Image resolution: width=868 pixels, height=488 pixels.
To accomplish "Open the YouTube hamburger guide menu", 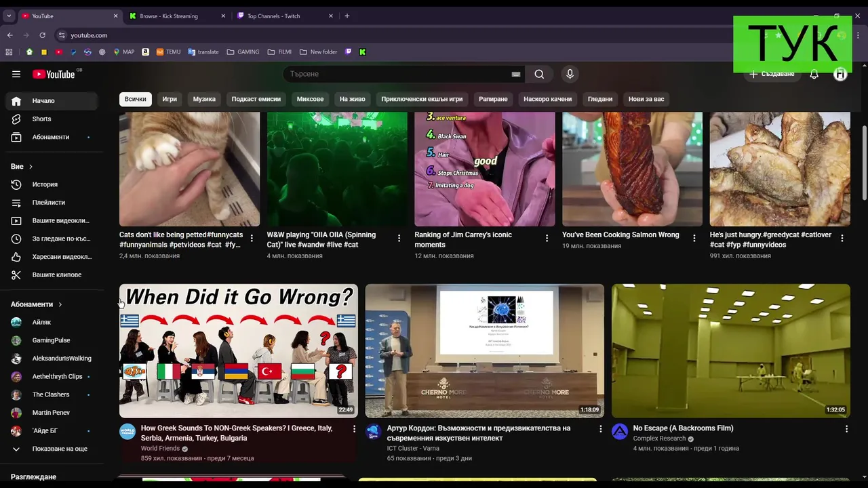I will 16,74.
